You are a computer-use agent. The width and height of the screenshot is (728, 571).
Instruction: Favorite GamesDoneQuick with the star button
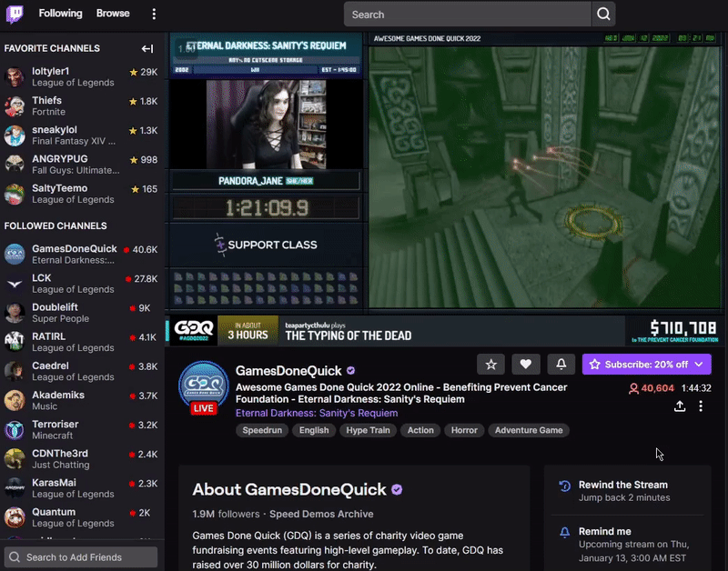click(490, 365)
